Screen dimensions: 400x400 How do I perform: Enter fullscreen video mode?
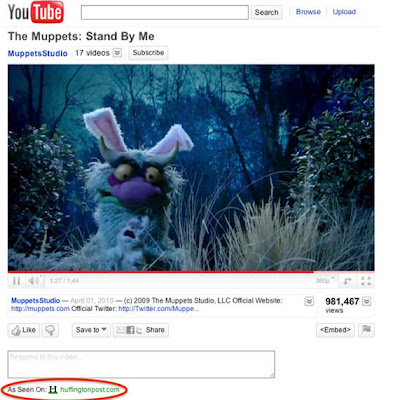[x=366, y=281]
